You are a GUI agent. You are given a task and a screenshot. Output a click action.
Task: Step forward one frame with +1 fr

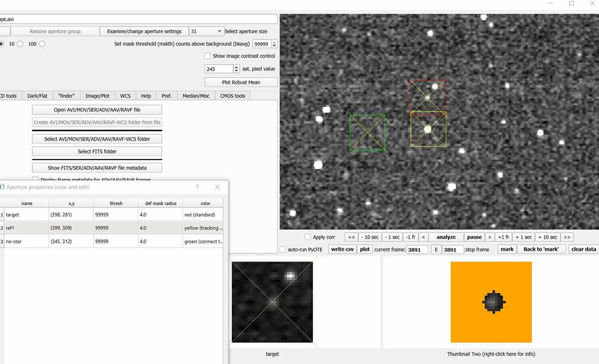tap(503, 237)
